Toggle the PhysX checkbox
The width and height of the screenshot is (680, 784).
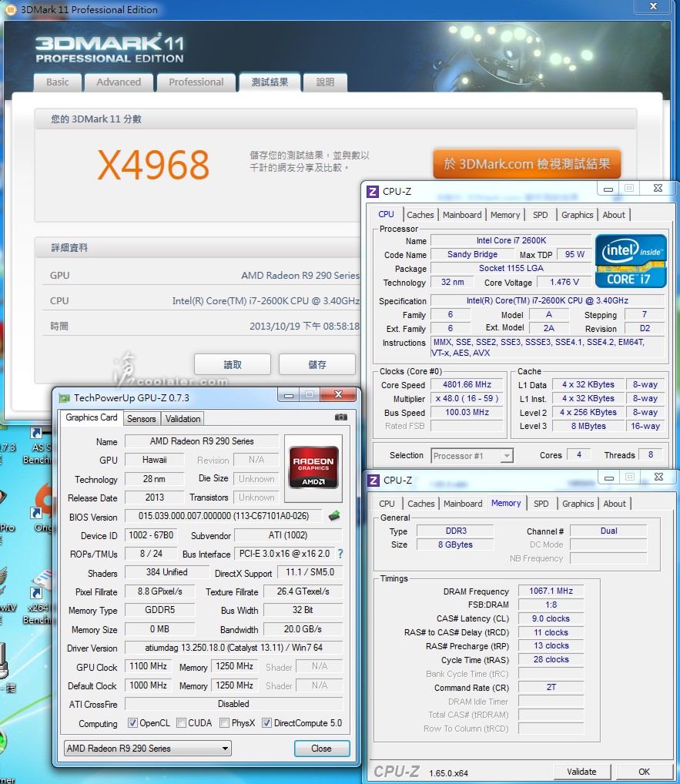[x=225, y=723]
